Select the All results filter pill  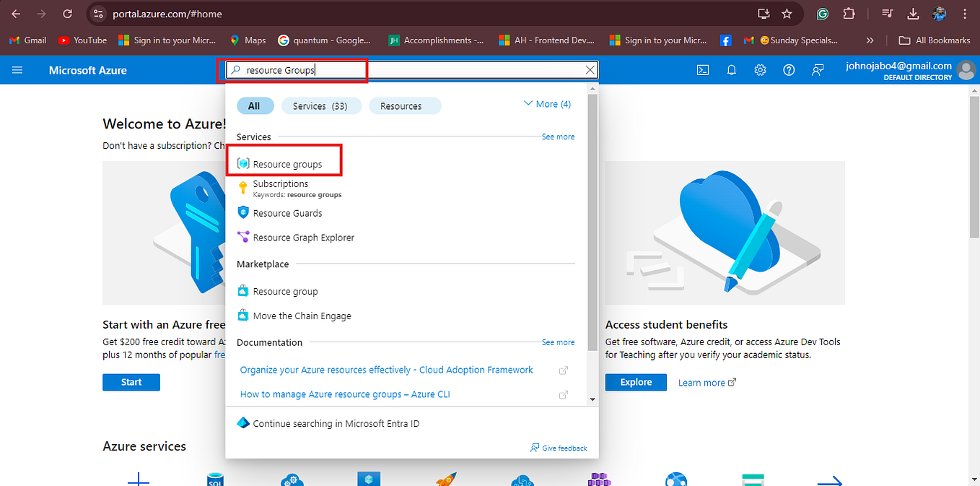(x=255, y=105)
